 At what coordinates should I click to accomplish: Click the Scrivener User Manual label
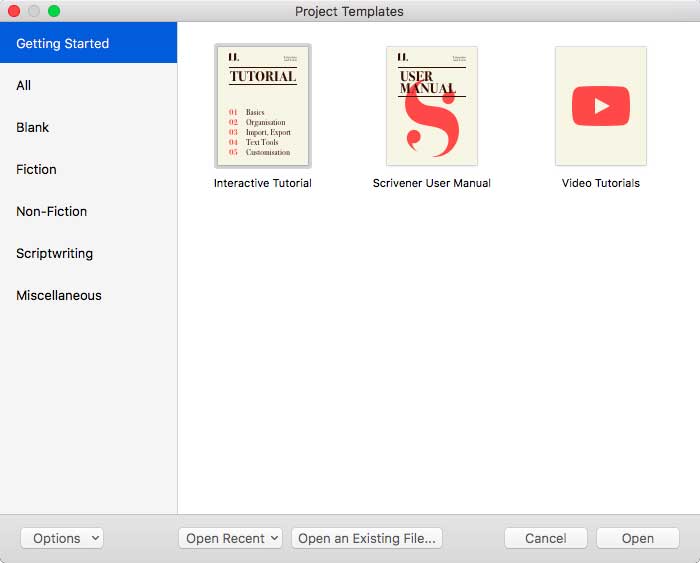(432, 183)
